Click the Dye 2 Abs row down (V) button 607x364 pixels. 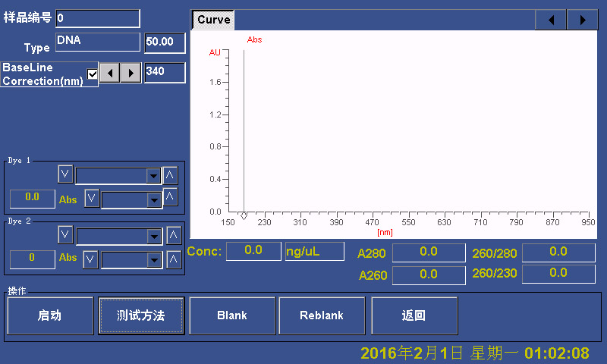(90, 259)
